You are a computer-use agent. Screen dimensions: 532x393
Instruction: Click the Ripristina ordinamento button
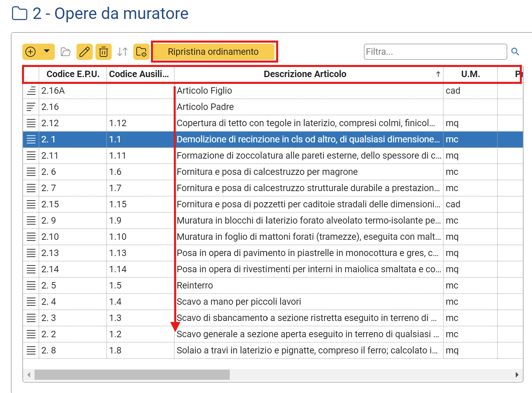click(213, 52)
